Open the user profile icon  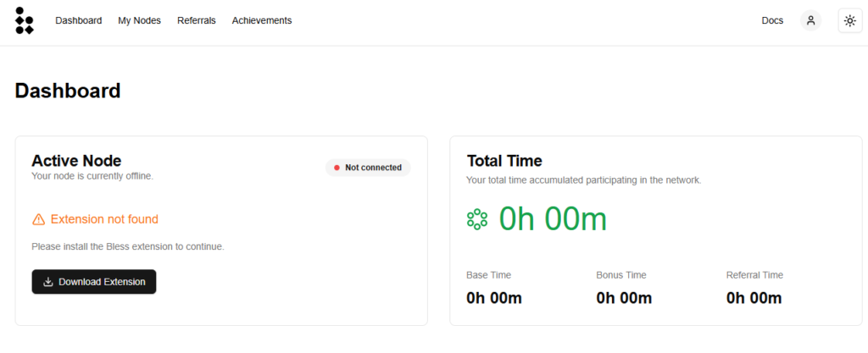810,21
